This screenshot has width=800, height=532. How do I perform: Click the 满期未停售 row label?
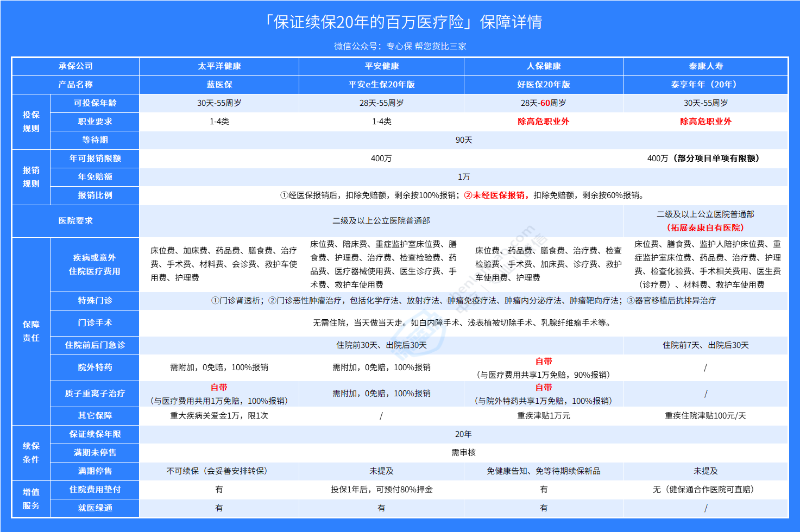pyautogui.click(x=95, y=453)
